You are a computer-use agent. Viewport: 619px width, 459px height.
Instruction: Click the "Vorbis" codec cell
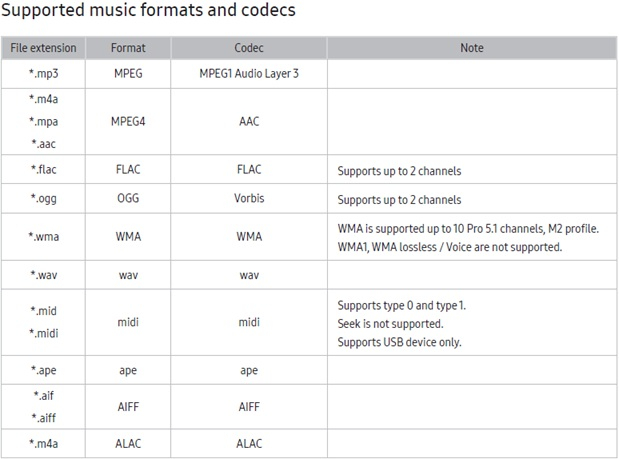(249, 199)
